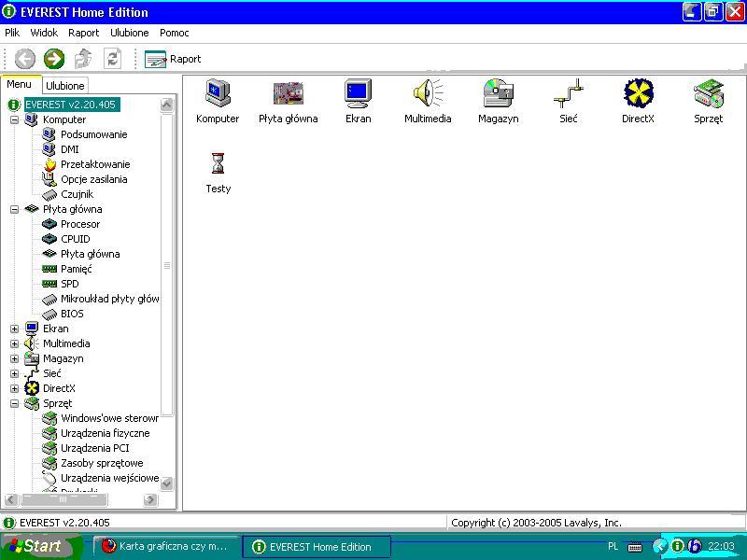747x560 pixels.
Task: Select Urządzenia wejściowe in the tree
Action: coord(109,478)
